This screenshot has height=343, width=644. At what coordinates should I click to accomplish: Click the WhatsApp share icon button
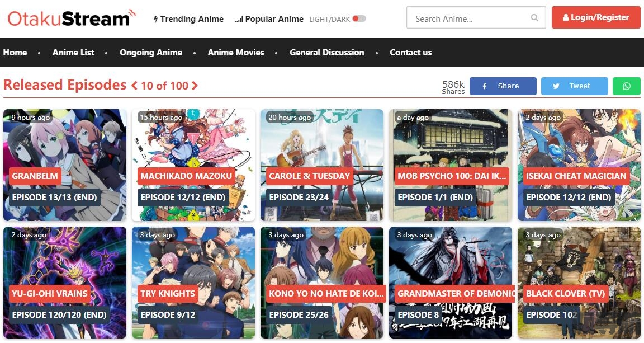[626, 86]
